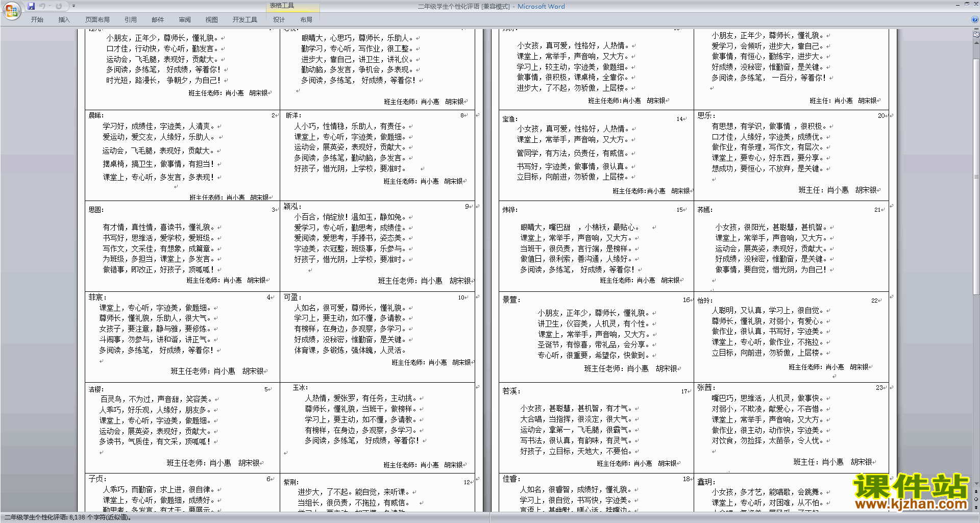This screenshot has height=523, width=980.
Task: Click the line 圣诞节，有惊喜，带礼品，会分享。
Action: click(x=594, y=344)
